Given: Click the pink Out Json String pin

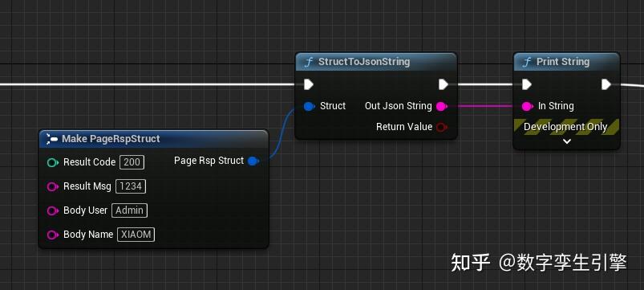Looking at the screenshot, I should 442,106.
